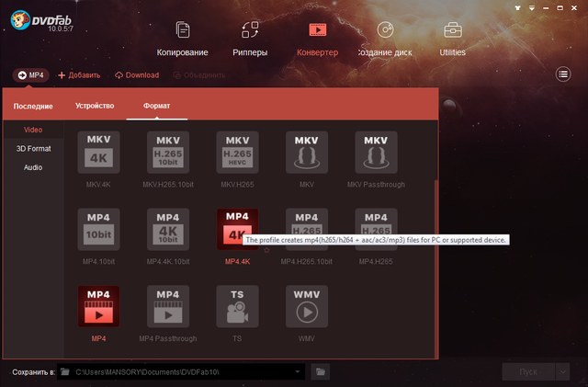Select the MP4.H265 format icon

pos(376,229)
